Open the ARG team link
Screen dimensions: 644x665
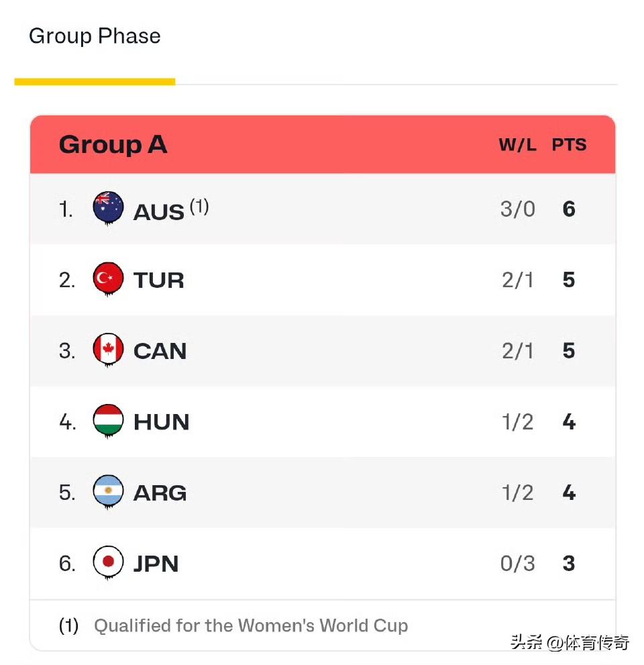[160, 493]
